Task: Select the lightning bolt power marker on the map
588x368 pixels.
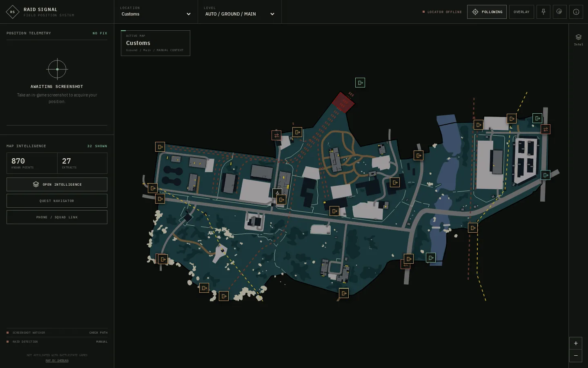Action: (277, 193)
